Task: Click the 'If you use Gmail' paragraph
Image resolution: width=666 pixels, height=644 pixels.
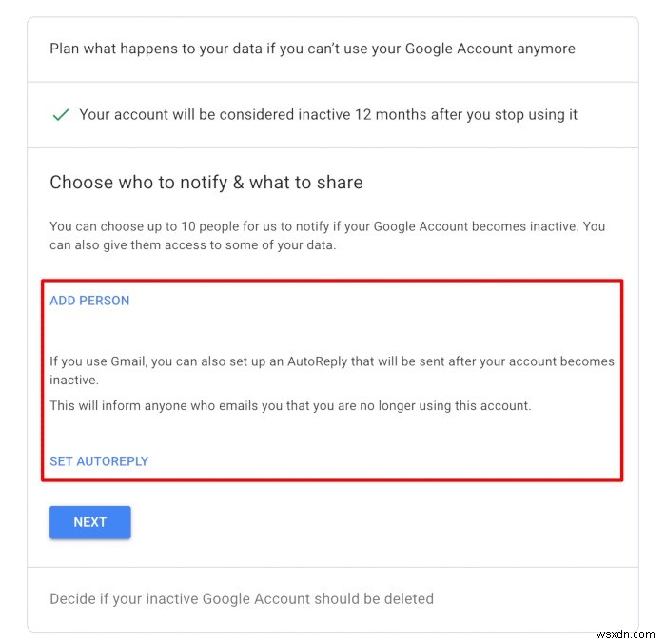Action: point(332,370)
